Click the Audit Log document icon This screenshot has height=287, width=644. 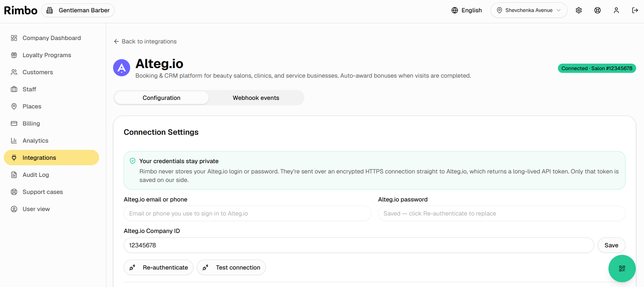14,175
